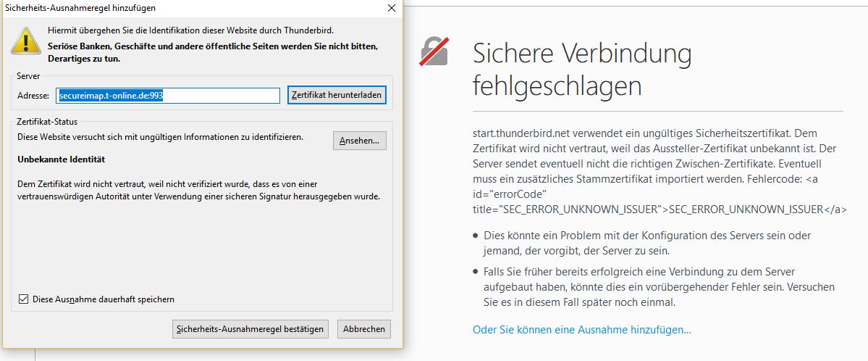Click paragraph starting start.thunderbird.net verwendet
Screen dimensions: 868x361
pos(660,172)
